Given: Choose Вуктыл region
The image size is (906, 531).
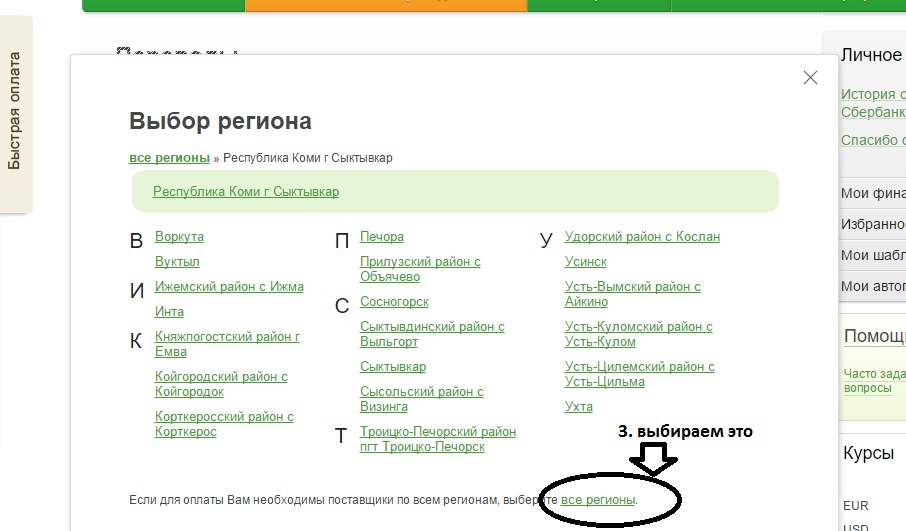Looking at the screenshot, I should (x=177, y=261).
